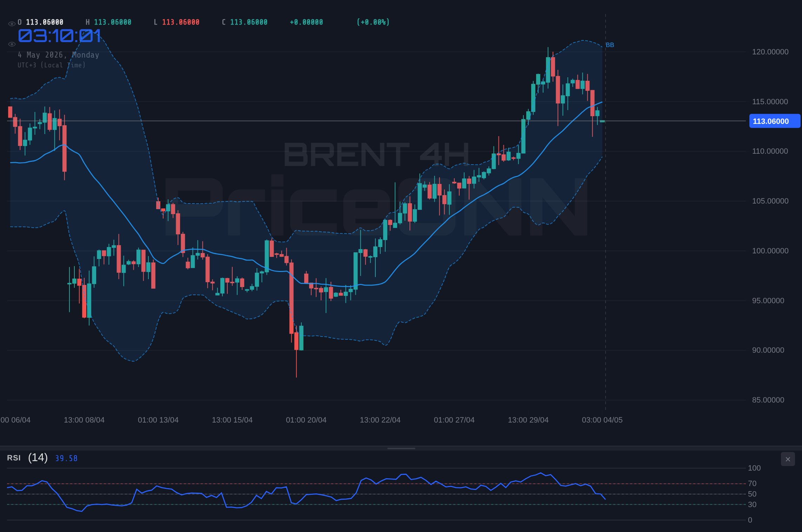Image resolution: width=802 pixels, height=532 pixels.
Task: Click the RSI 70 level label
Action: [x=752, y=484]
